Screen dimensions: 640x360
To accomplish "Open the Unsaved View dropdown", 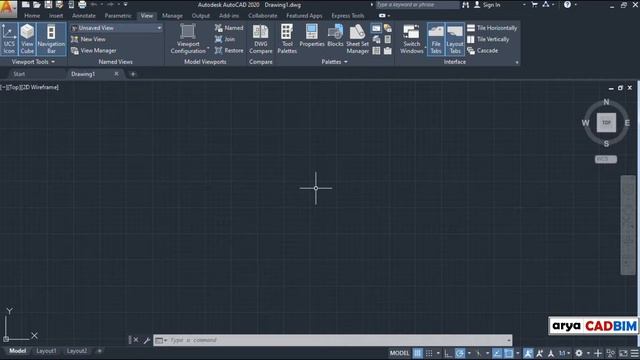I will pos(116,28).
